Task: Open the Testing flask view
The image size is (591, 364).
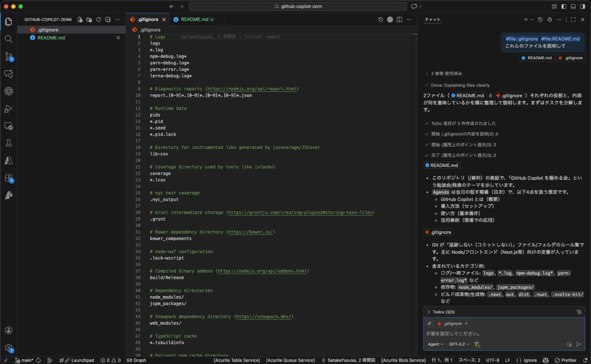Action: [x=8, y=143]
